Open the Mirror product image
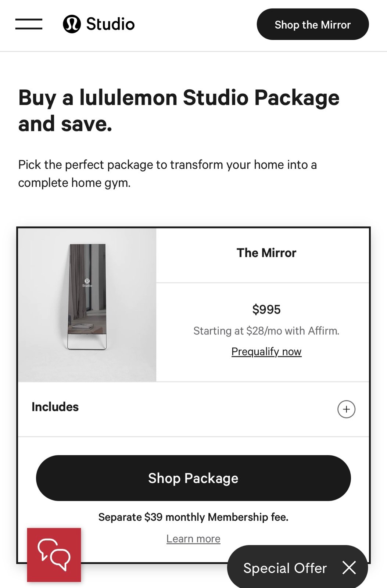The width and height of the screenshot is (387, 588). point(87,305)
